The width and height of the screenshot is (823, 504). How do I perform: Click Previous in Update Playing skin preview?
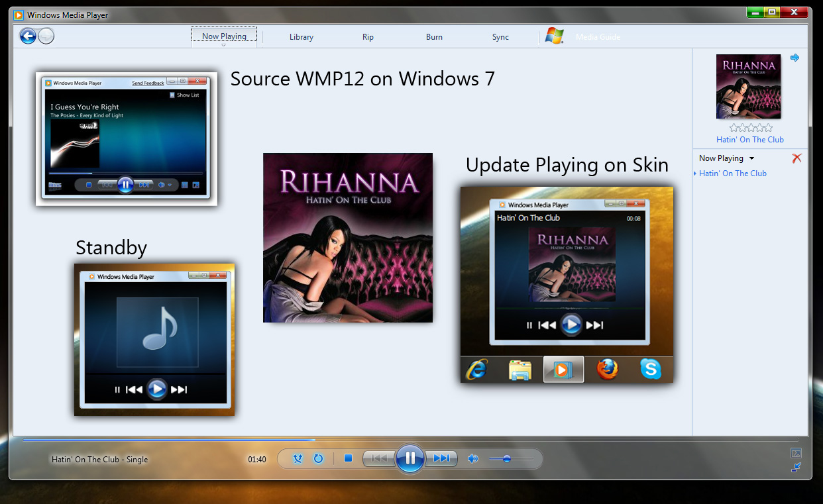[547, 325]
